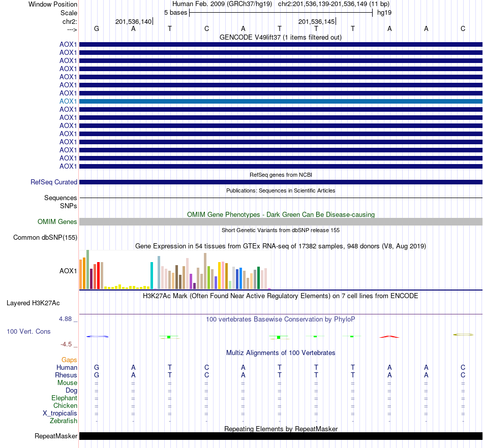Click 'Short Genetic Variants from dbSNP release 155'
Image resolution: width=483 pixels, height=448 pixels.
pos(281,230)
